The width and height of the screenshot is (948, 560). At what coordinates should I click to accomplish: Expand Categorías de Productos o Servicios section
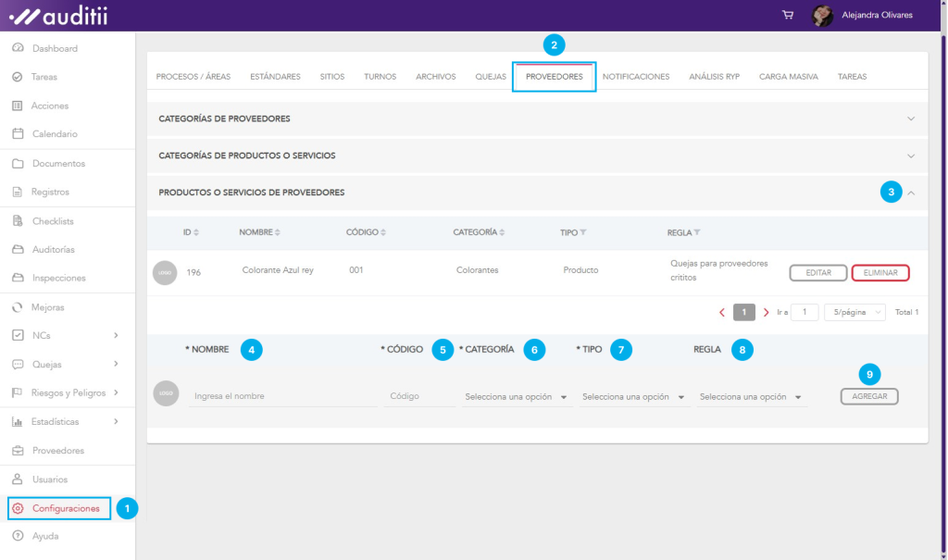[x=911, y=156]
